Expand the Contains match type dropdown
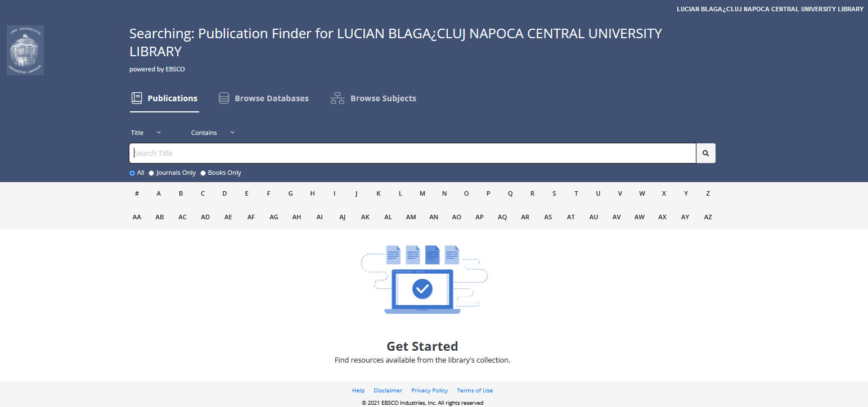 tap(213, 133)
